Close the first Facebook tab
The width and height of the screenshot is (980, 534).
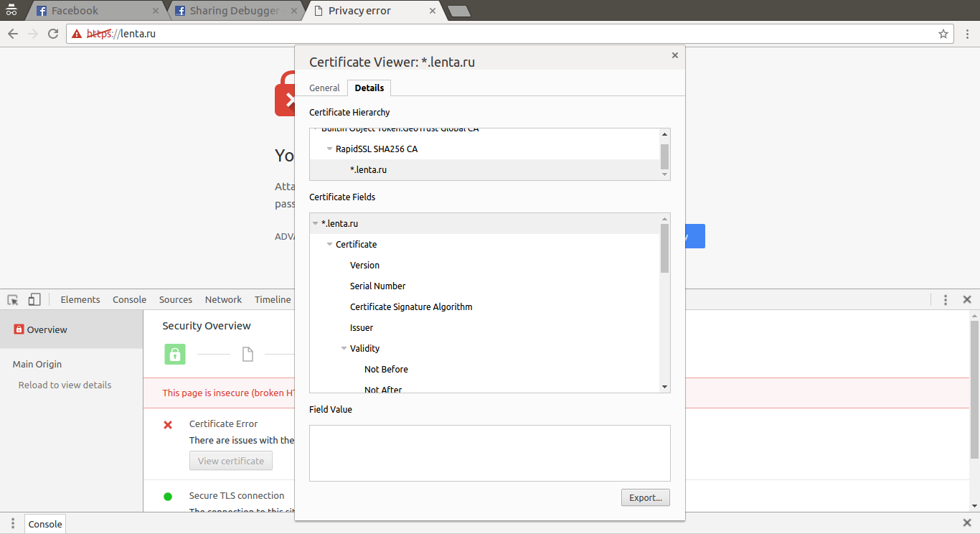pos(156,11)
